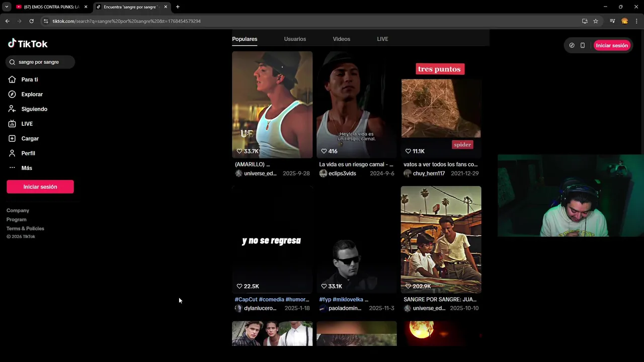Reload the page
Image resolution: width=644 pixels, height=362 pixels.
[31, 21]
